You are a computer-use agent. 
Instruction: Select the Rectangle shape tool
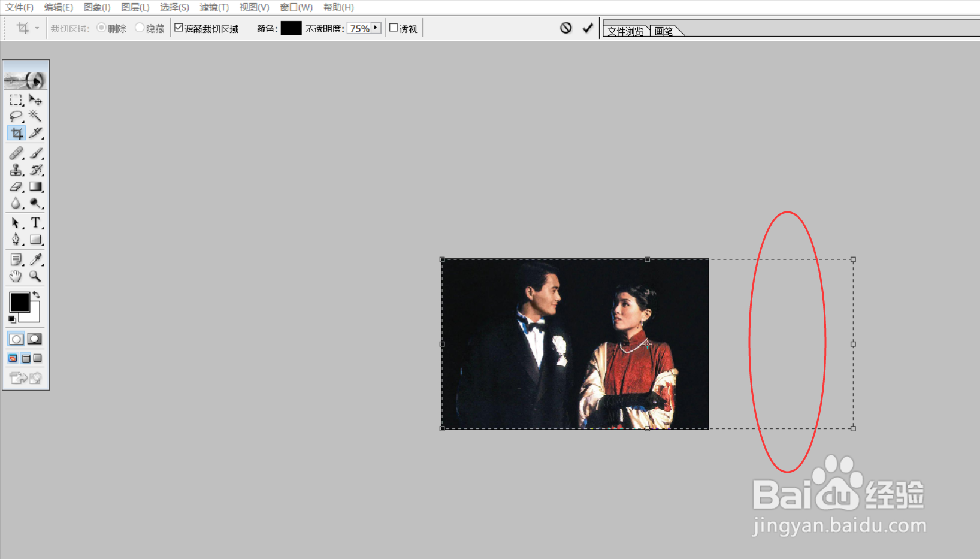click(x=35, y=240)
